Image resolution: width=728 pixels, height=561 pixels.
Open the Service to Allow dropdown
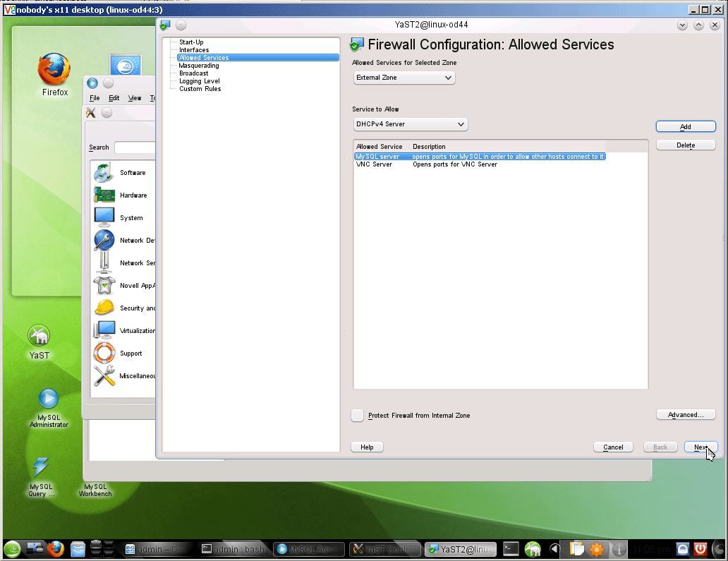411,124
